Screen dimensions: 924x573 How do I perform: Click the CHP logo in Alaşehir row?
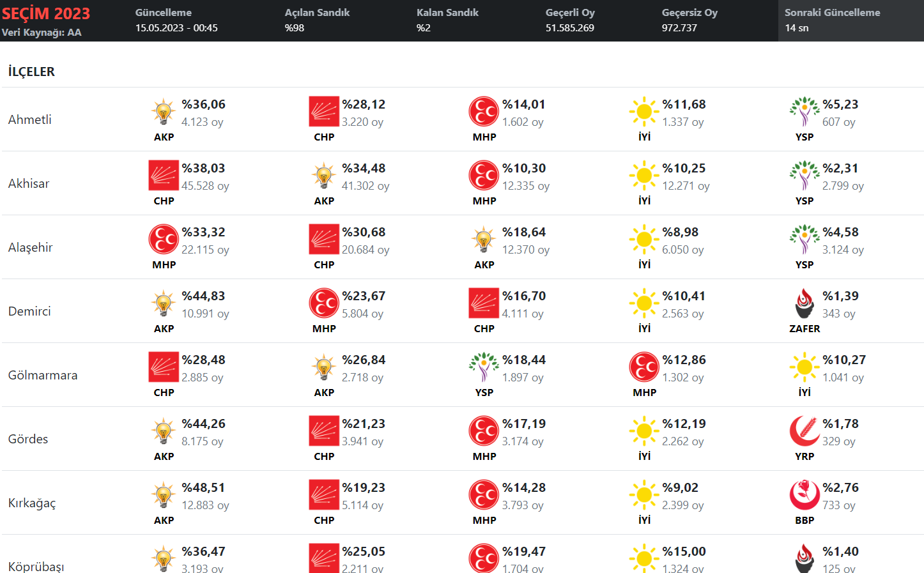324,240
